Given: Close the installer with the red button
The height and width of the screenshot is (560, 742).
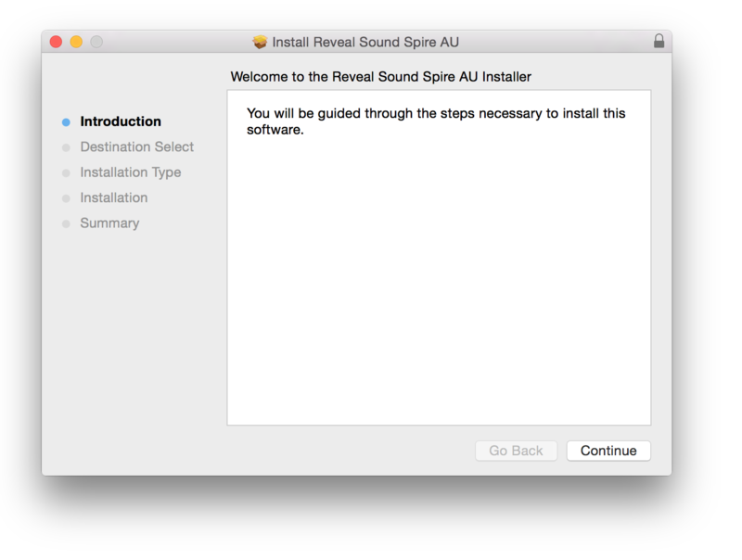Looking at the screenshot, I should coord(56,42).
